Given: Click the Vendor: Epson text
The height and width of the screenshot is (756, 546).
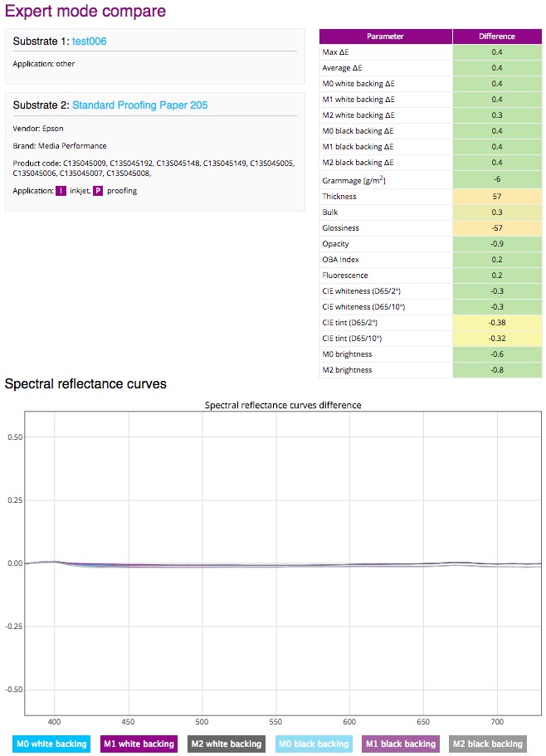Looking at the screenshot, I should click(38, 129).
